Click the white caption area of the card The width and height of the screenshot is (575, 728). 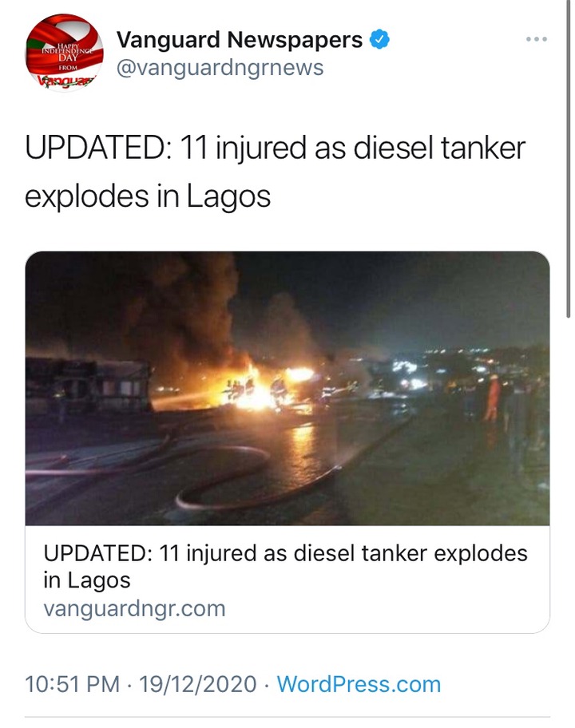pyautogui.click(x=287, y=579)
